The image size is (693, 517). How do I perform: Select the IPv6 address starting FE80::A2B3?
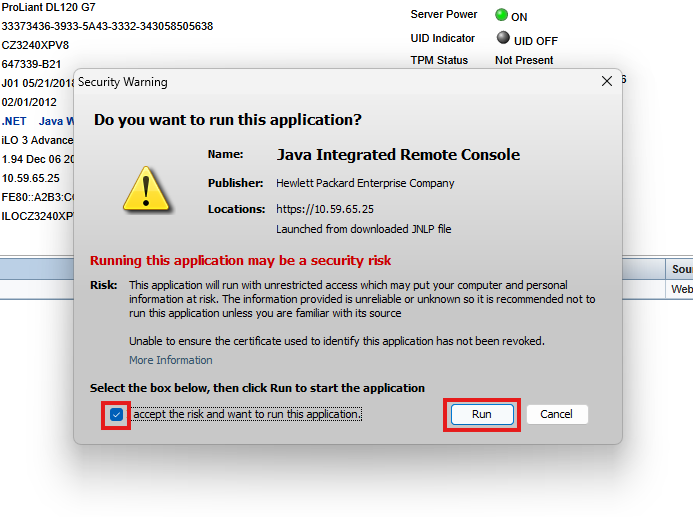pyautogui.click(x=38, y=197)
